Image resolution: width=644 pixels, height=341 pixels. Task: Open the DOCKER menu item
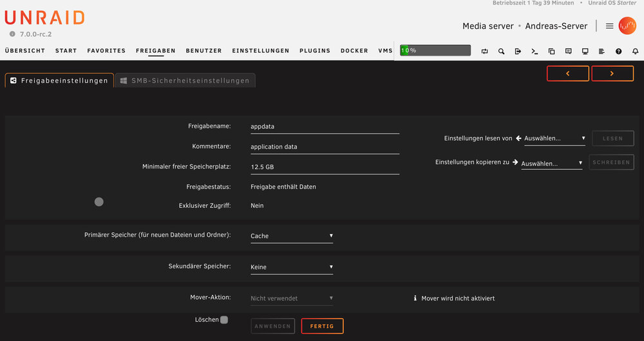pyautogui.click(x=354, y=51)
